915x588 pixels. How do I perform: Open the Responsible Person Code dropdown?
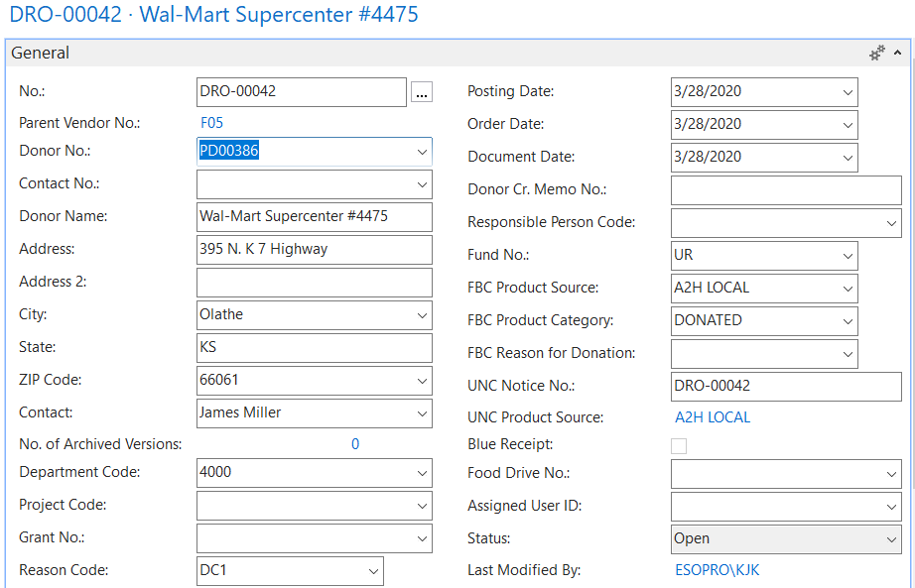pos(890,223)
